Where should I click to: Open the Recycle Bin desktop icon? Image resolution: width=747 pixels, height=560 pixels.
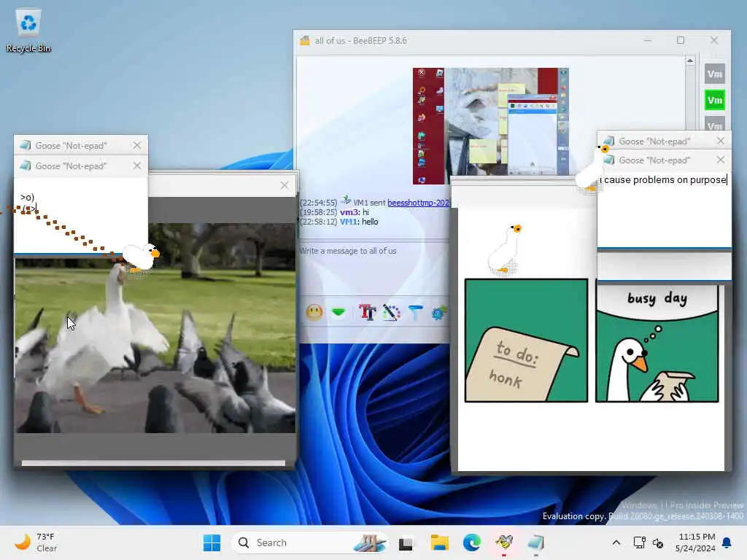click(x=28, y=31)
